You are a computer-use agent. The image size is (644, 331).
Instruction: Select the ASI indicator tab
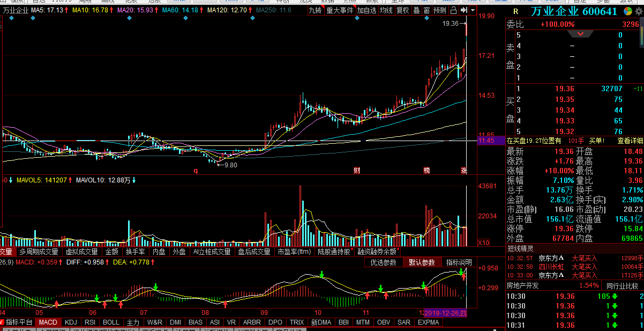point(215,322)
